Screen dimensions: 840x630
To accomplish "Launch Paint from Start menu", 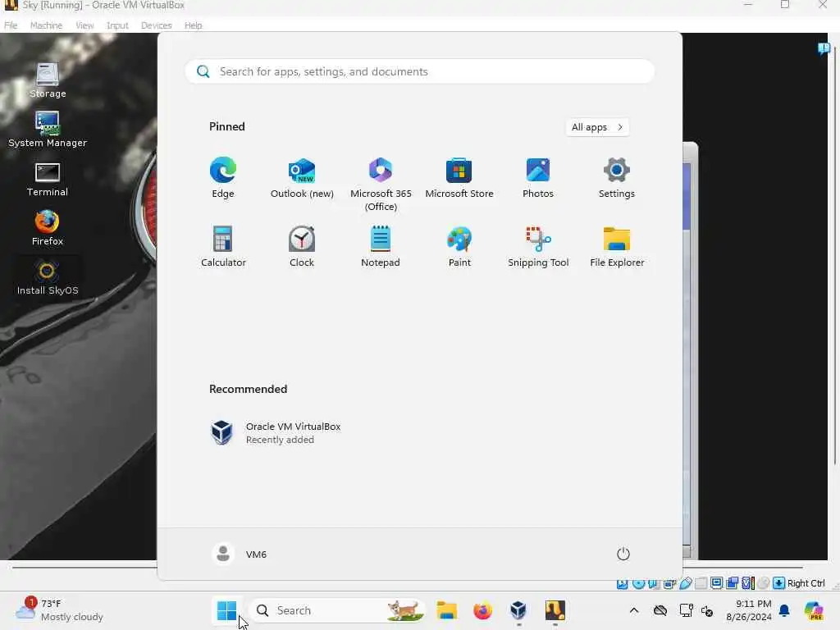I will (459, 247).
